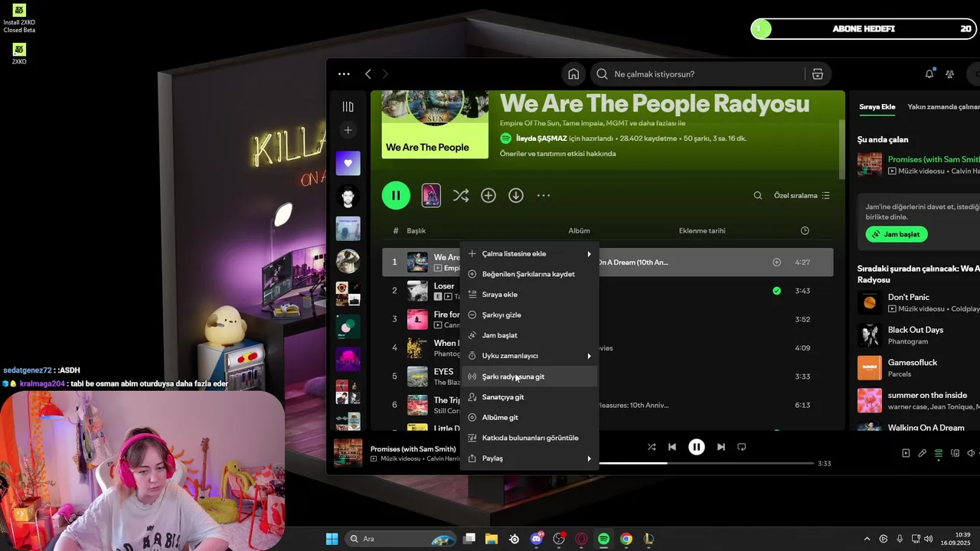The width and height of the screenshot is (980, 551).
Task: Choose Albüme git from context menu
Action: [530, 418]
